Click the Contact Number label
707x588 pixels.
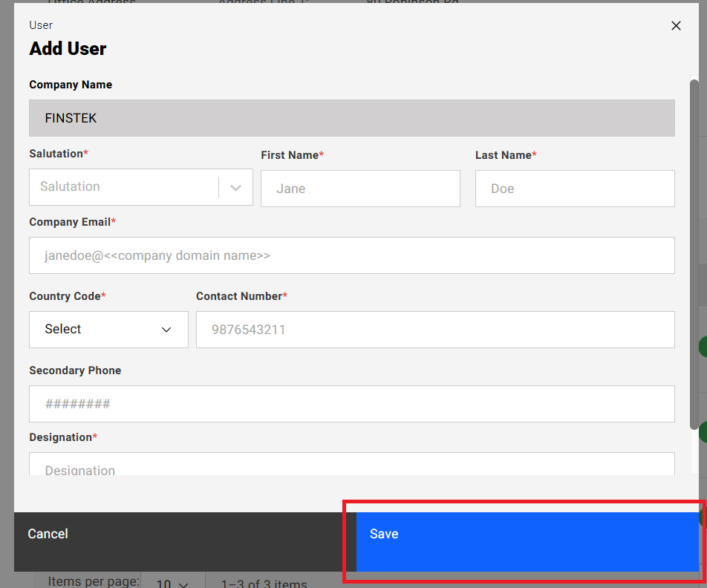[238, 296]
